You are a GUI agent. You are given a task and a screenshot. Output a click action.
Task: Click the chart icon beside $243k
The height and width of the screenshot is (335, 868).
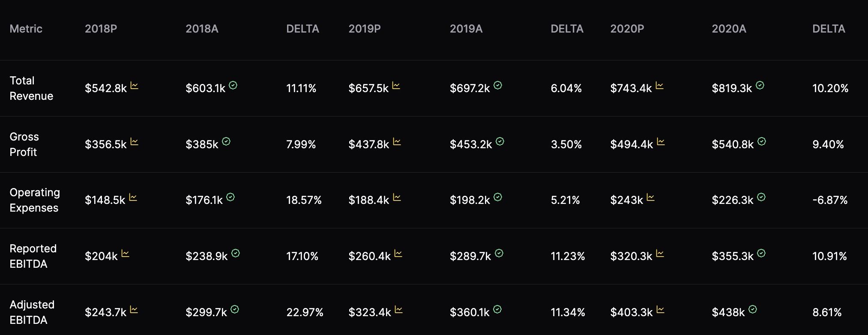(651, 197)
